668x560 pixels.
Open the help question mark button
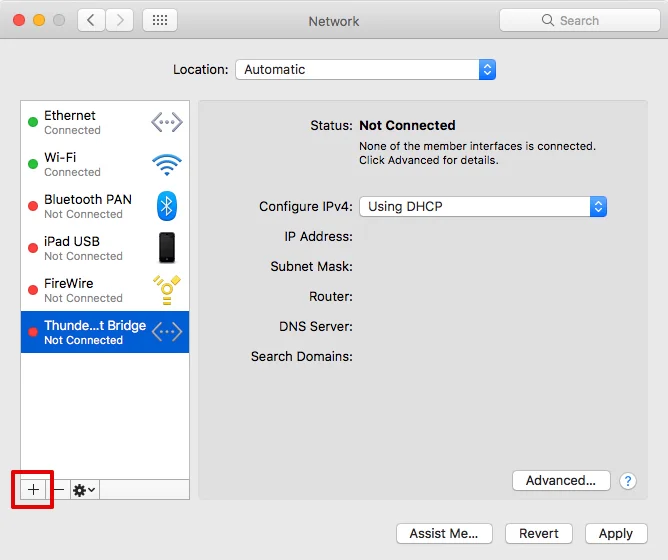click(x=628, y=481)
